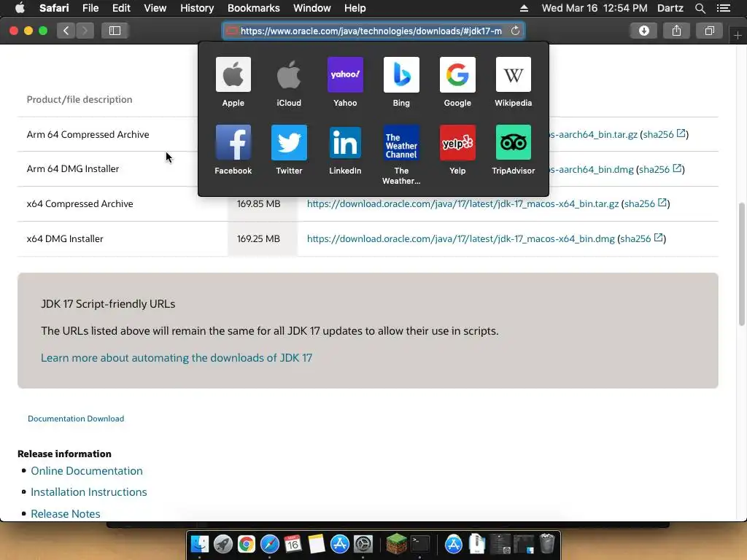Screen dimensions: 747x560
Task: Open the Apple favorite shortcut
Action: pos(233,74)
